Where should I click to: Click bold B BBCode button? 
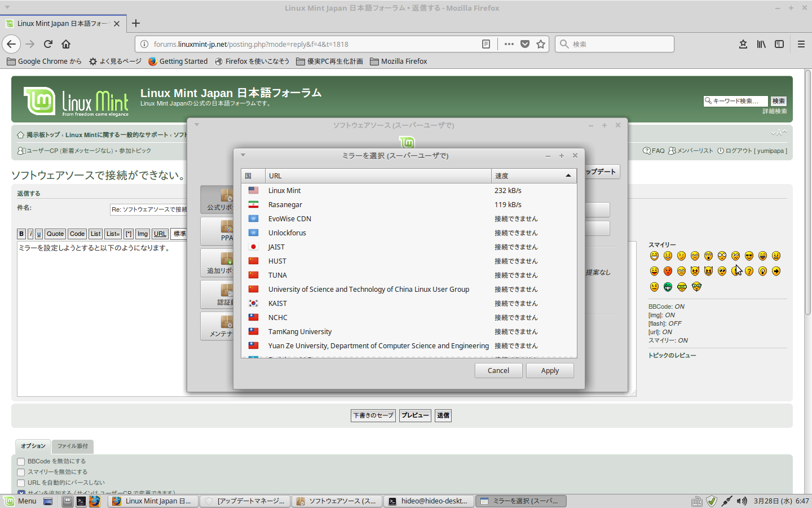point(21,234)
